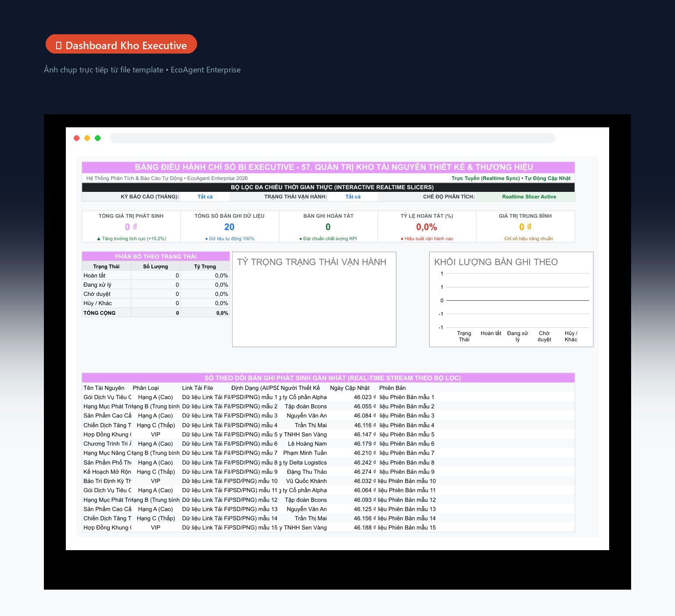
Task: Click the TỔNG CỘNG total row
Action: point(156,313)
